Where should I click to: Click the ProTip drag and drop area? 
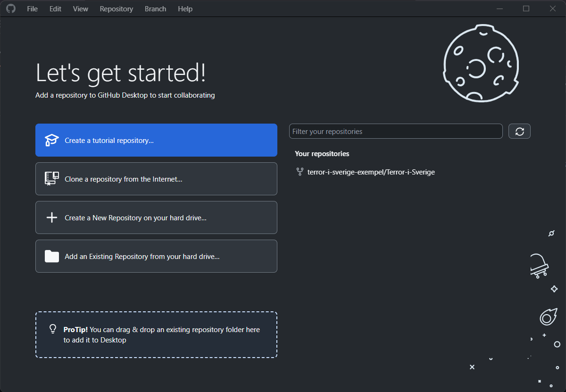[156, 334]
